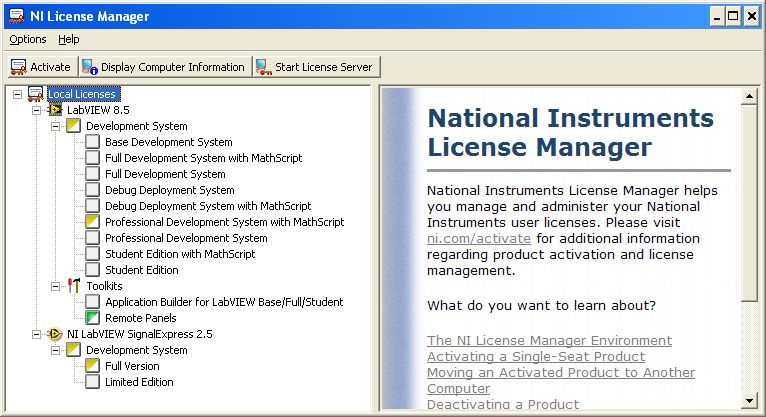Maximize the NI License Manager window
Image resolution: width=766 pixels, height=417 pixels.
[733, 16]
